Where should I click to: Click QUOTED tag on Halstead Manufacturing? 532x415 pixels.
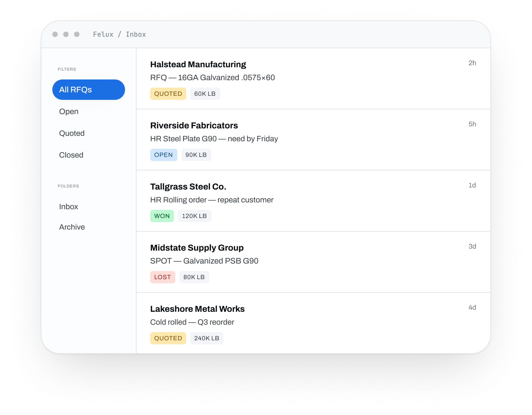tap(168, 94)
